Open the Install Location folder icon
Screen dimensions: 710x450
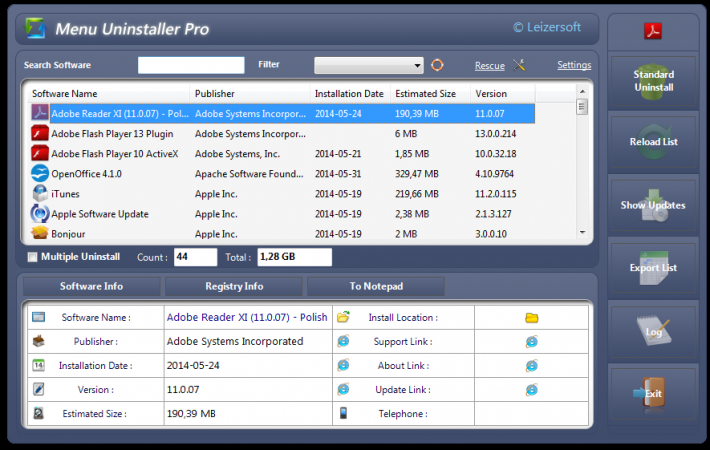(x=532, y=318)
